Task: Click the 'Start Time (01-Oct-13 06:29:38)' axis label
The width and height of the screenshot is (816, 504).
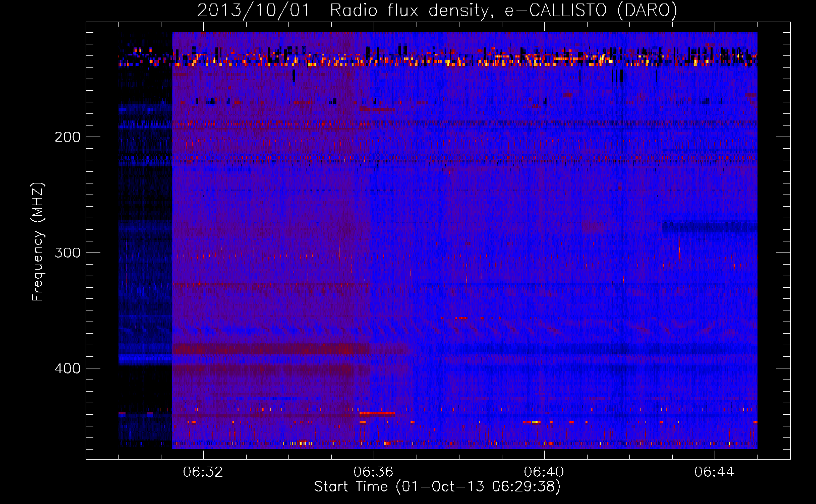Action: coord(437,487)
